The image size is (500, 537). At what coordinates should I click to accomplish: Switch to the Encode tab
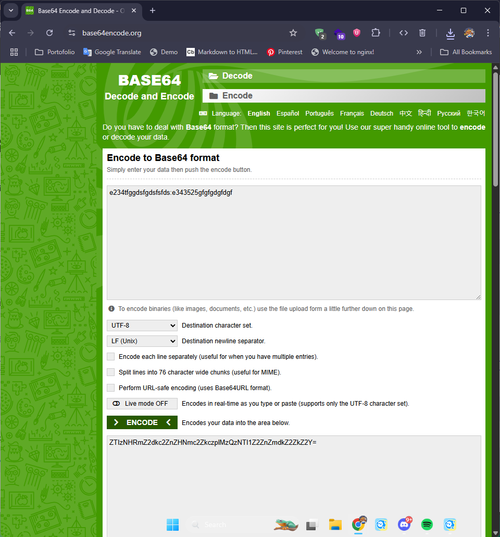[x=344, y=96]
